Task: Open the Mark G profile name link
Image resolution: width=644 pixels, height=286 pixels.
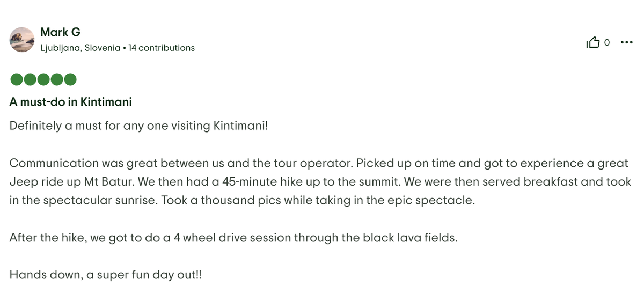Action: point(60,32)
